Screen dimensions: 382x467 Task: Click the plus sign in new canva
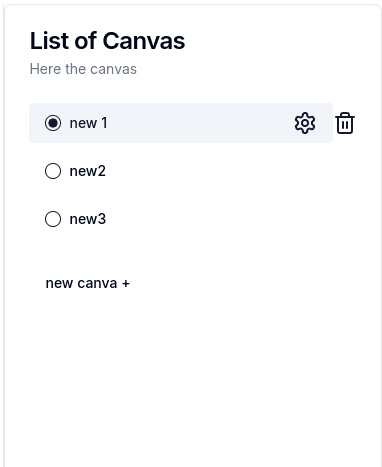pos(126,284)
